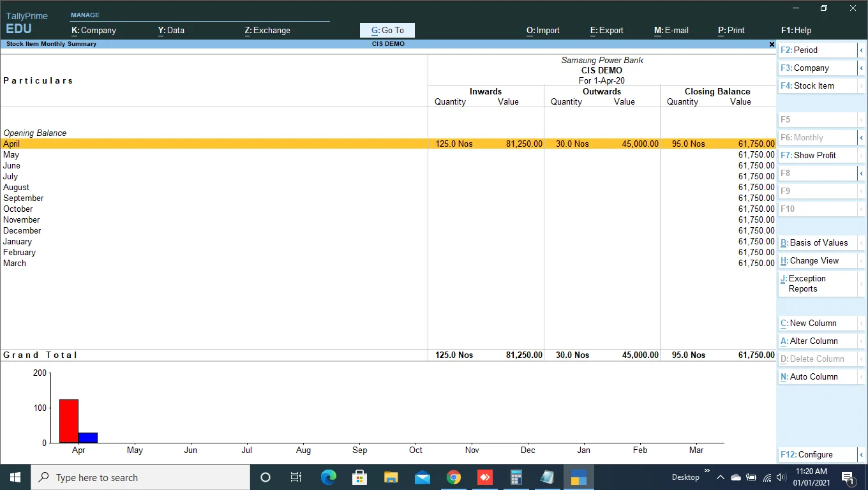Click the red April inwards bar
Image resolution: width=868 pixels, height=490 pixels.
pyautogui.click(x=69, y=421)
